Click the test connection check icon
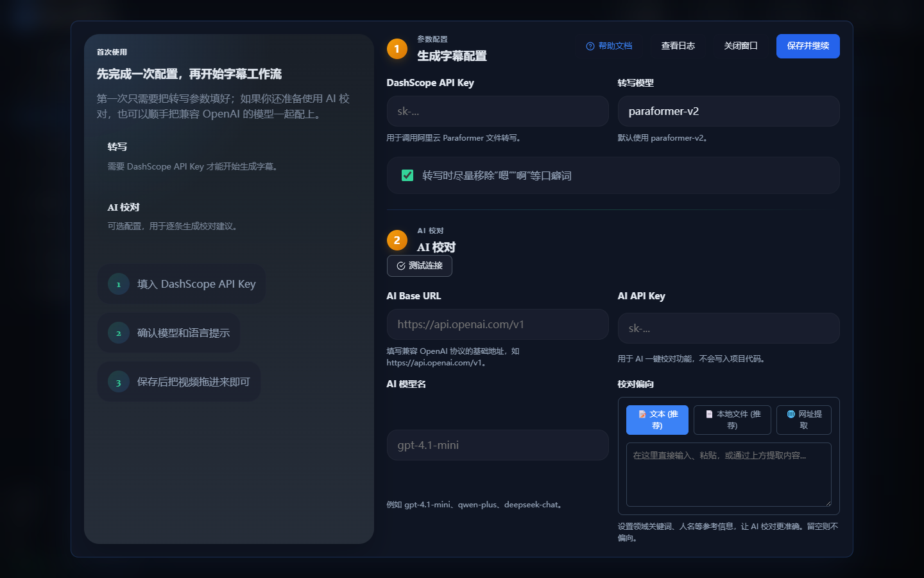The width and height of the screenshot is (924, 578). pos(401,266)
